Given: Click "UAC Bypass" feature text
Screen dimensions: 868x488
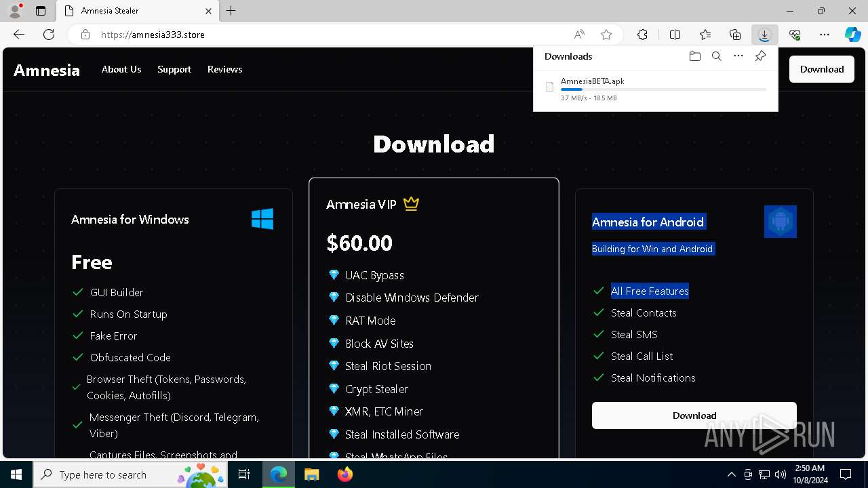Looking at the screenshot, I should 374,275.
